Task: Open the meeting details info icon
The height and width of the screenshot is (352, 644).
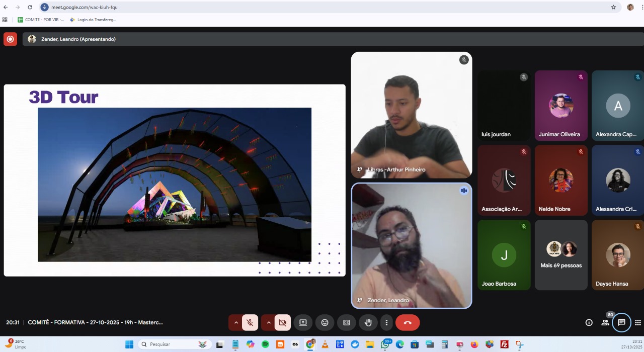Action: (589, 323)
